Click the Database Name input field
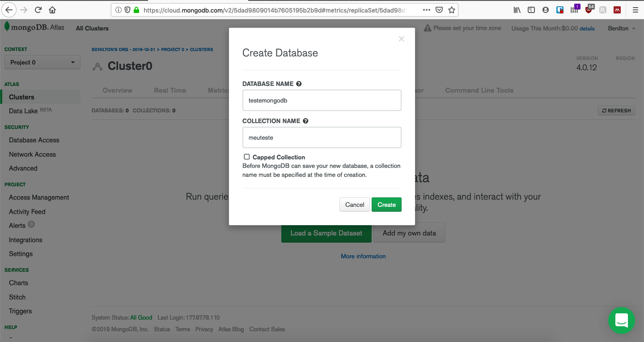Screen dimensions: 644x342 (322, 100)
